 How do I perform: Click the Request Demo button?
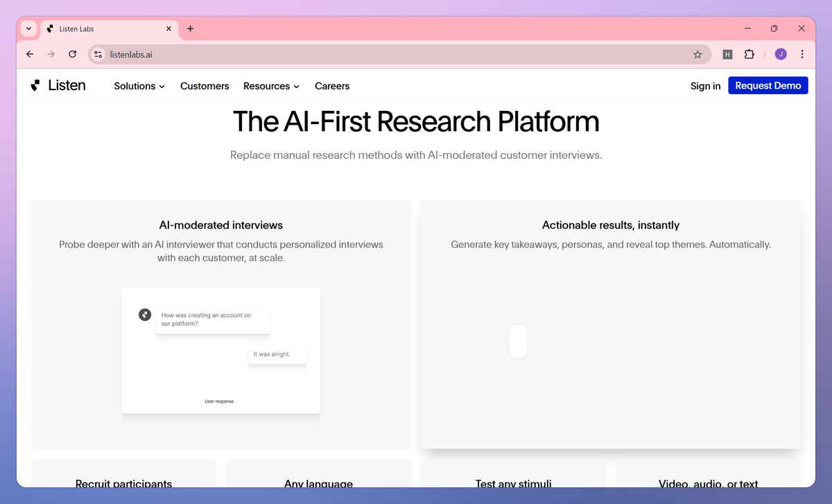(x=768, y=85)
